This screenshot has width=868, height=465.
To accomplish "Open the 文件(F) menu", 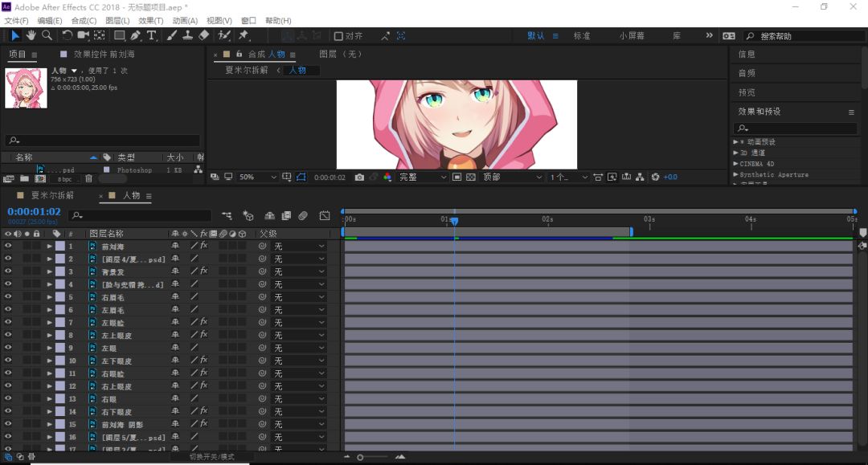I will (16, 20).
